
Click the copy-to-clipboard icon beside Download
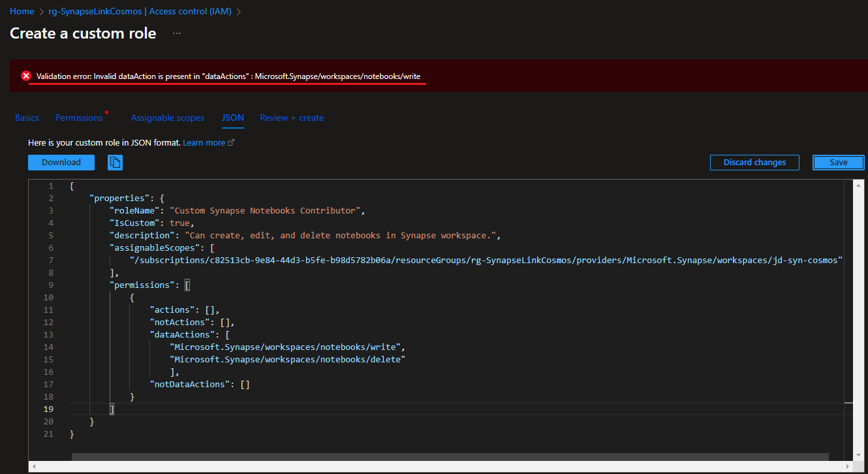click(115, 162)
